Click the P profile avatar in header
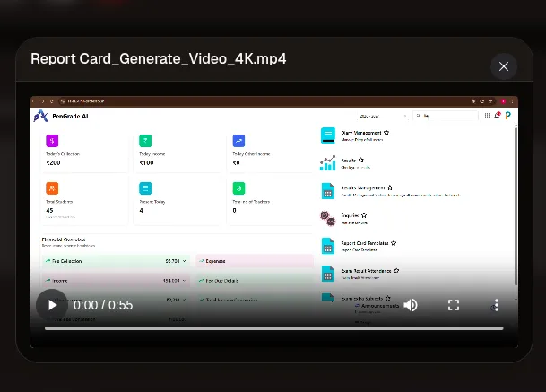546x392 pixels. pos(508,116)
